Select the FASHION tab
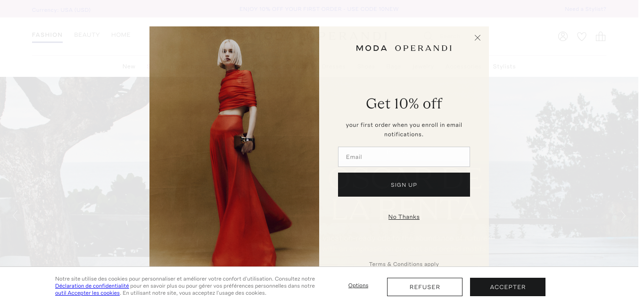This screenshot has width=644, height=307. (x=47, y=35)
